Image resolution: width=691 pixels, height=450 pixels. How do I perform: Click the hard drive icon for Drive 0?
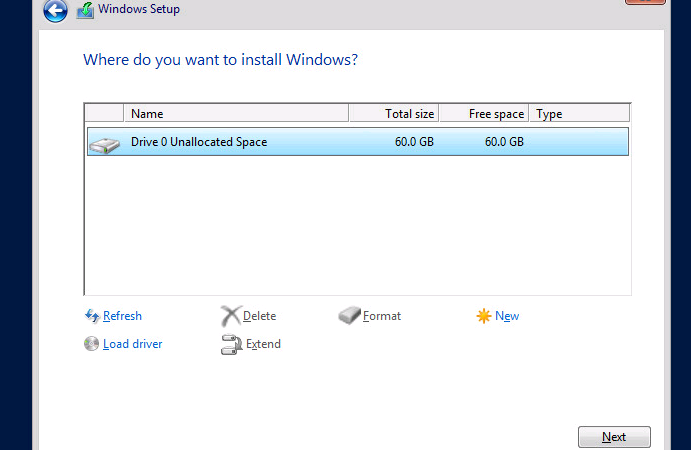(x=104, y=145)
